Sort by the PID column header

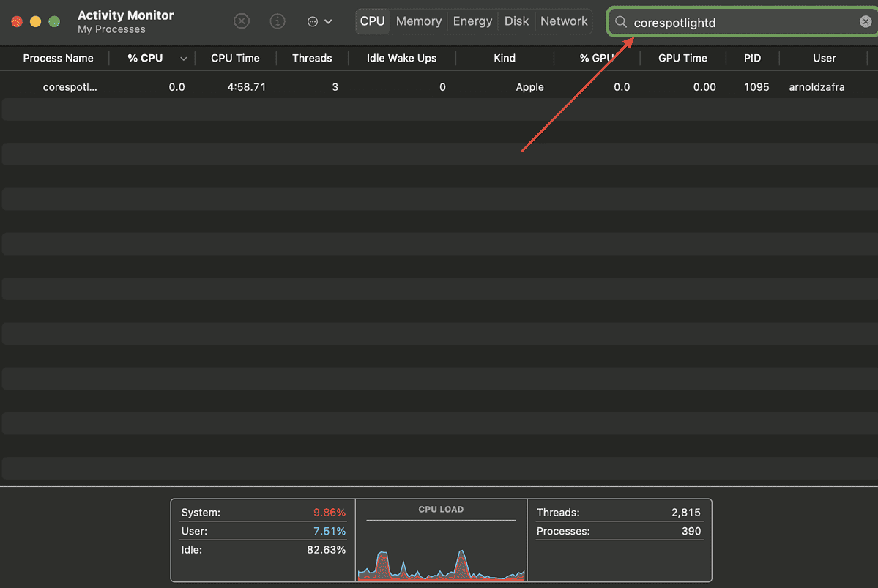tap(752, 58)
